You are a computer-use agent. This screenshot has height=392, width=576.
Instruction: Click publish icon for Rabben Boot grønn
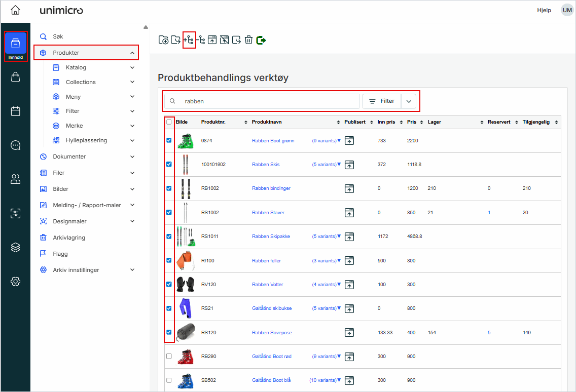click(349, 141)
